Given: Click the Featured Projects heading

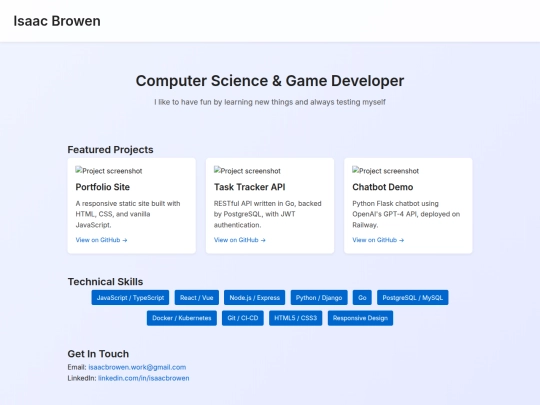Looking at the screenshot, I should 110,150.
